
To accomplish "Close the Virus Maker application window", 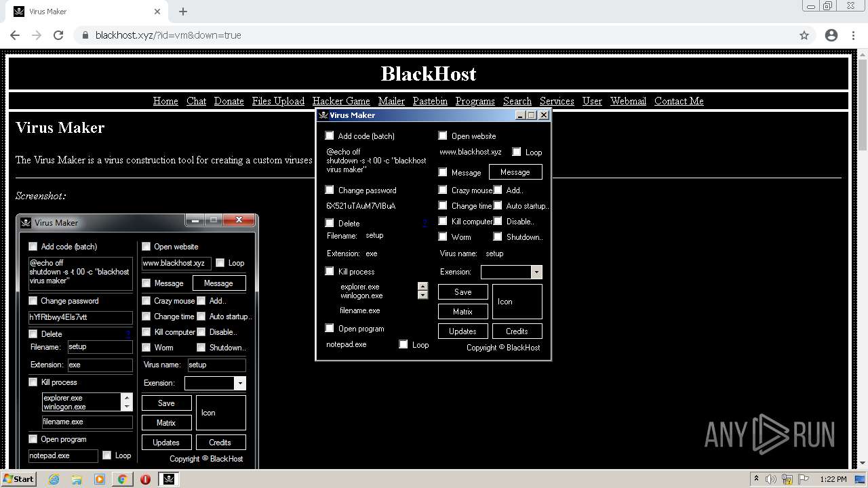I will click(544, 115).
